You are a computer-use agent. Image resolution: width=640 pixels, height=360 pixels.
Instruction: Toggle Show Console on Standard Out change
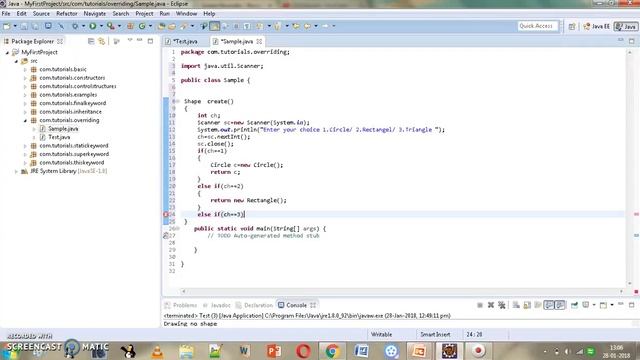coord(549,305)
